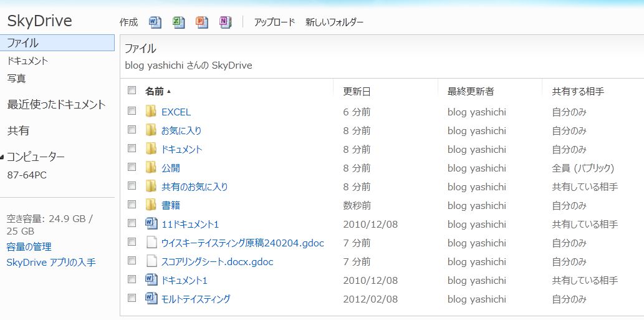Check the box for EXCEL folder
Screen dimensions: 644x320
tap(132, 111)
